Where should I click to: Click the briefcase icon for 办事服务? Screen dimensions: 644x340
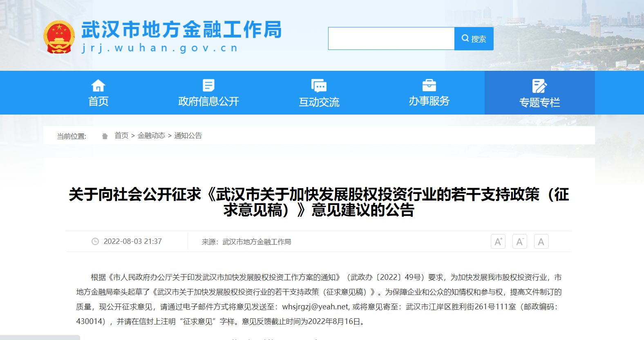point(429,86)
